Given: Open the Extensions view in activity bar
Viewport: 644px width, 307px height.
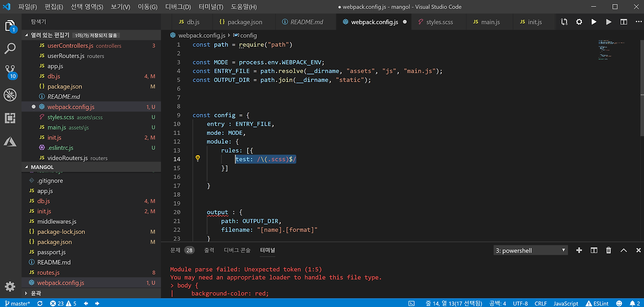Looking at the screenshot, I should pos(10,118).
